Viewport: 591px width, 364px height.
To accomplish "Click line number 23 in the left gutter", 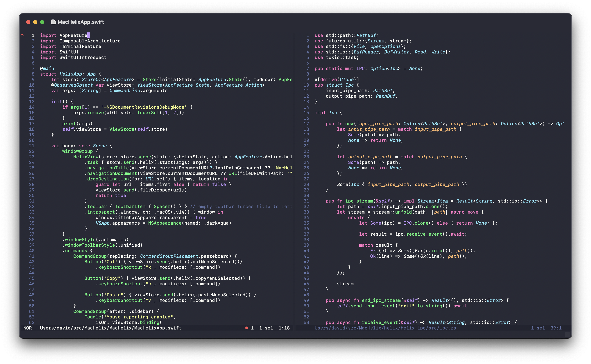I will [32, 157].
